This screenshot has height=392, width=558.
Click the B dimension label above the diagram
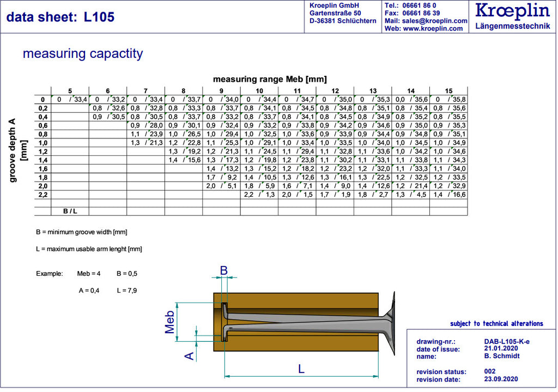223,270
